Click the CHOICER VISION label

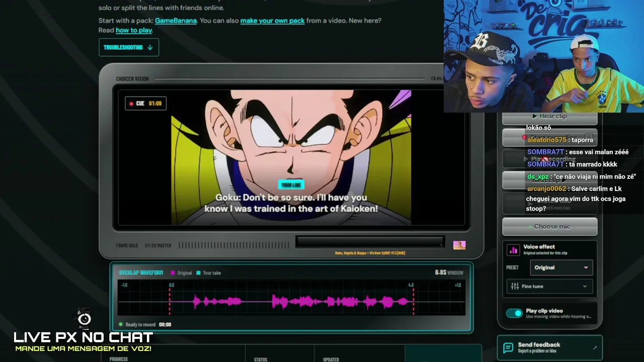coord(132,79)
